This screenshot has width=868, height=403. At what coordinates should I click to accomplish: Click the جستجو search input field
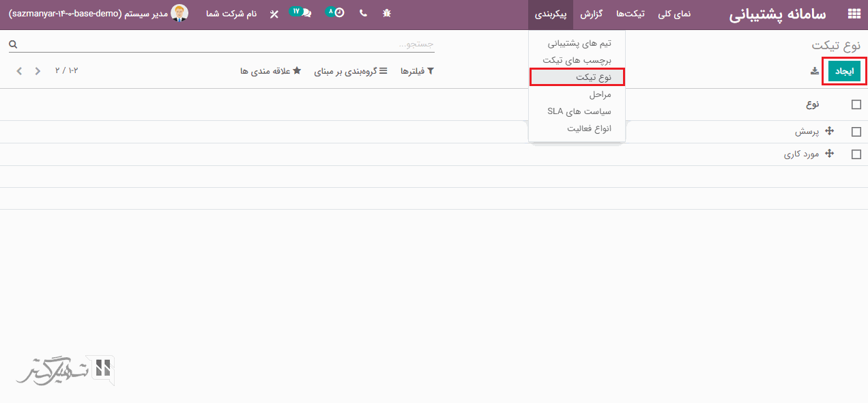point(225,44)
